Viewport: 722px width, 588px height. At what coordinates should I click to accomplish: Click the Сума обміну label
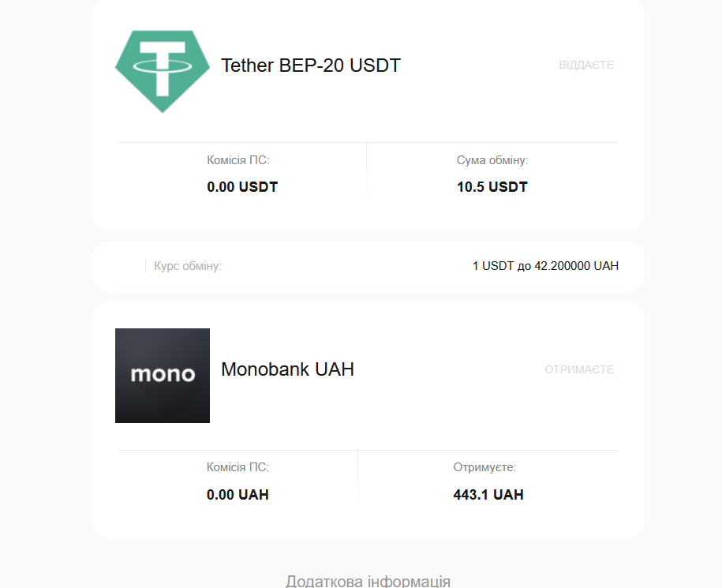492,160
